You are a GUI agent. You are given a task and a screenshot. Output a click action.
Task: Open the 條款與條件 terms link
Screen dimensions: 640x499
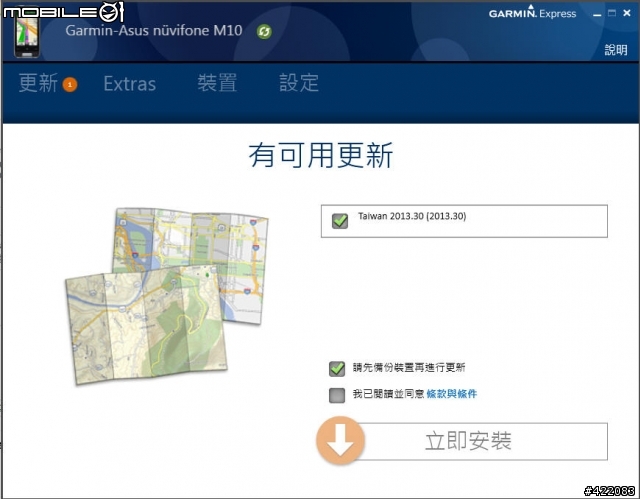pos(451,394)
